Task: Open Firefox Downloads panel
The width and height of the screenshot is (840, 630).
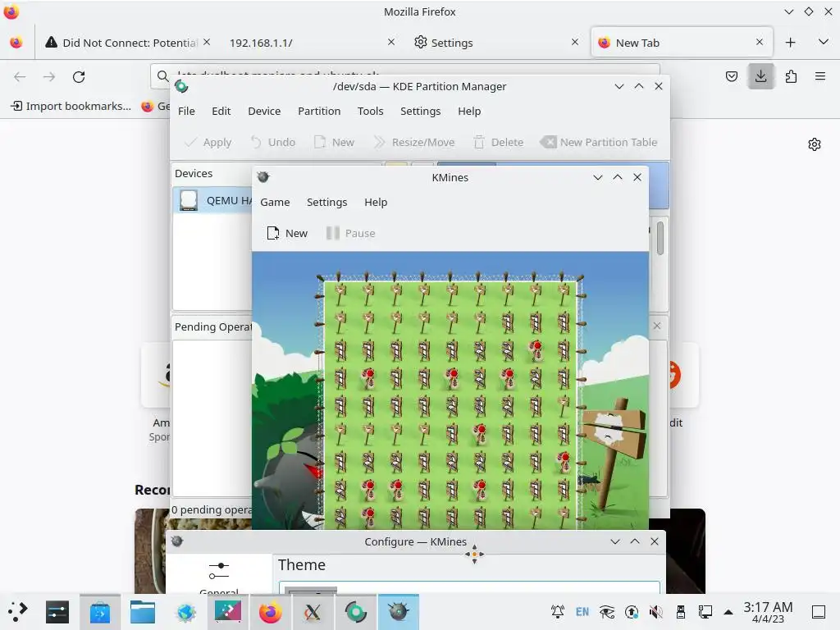Action: (760, 76)
